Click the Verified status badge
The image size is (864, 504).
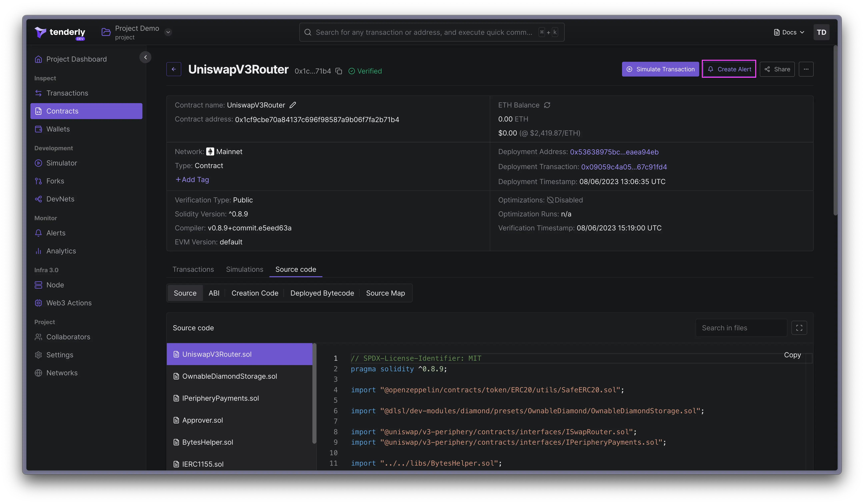pyautogui.click(x=365, y=71)
